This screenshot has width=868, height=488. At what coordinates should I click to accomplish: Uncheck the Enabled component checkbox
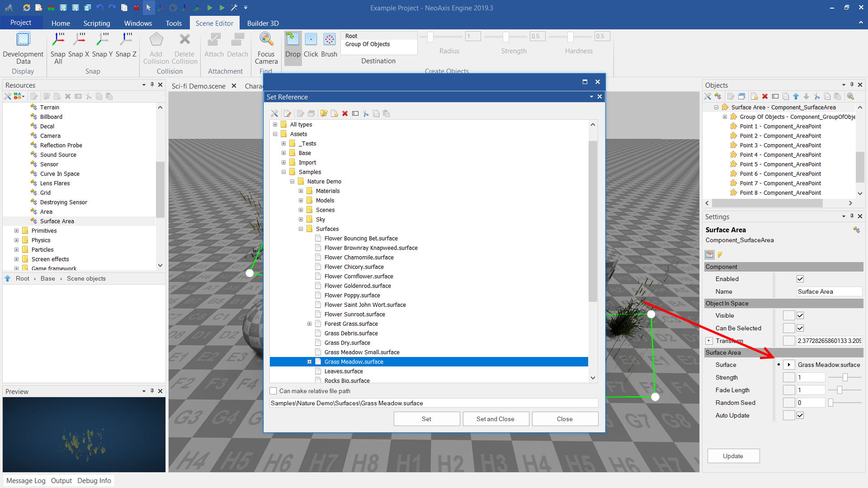[800, 279]
